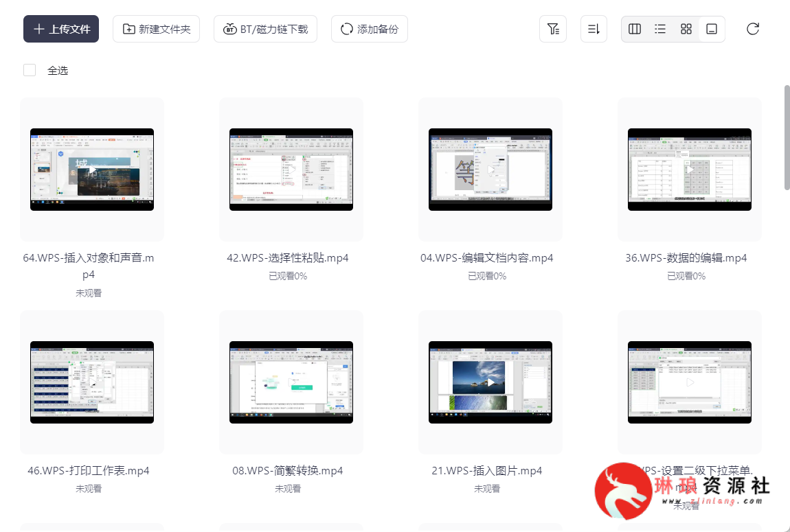Image resolution: width=790 pixels, height=532 pixels.
Task: Switch to list view layout
Action: (x=660, y=30)
